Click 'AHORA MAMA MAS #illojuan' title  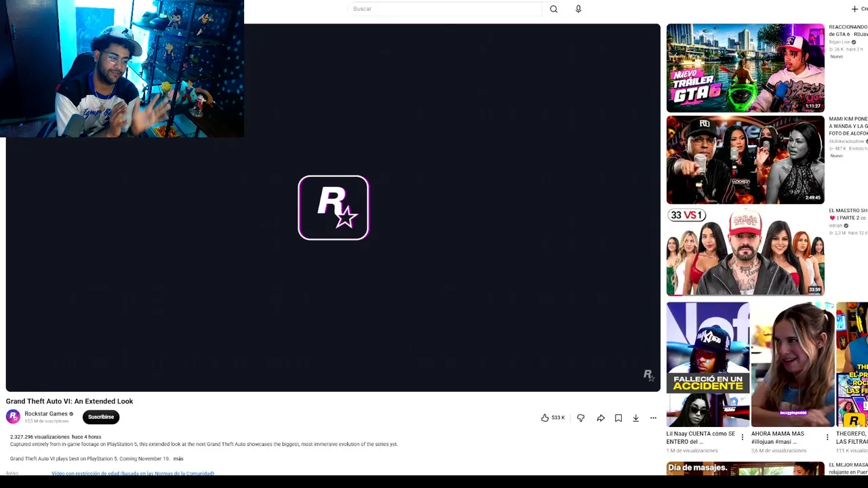tap(778, 437)
